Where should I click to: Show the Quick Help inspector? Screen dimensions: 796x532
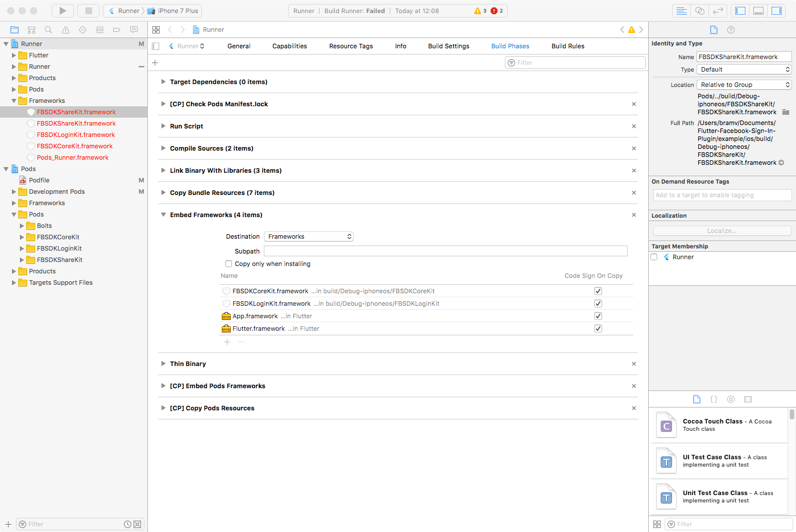click(731, 30)
